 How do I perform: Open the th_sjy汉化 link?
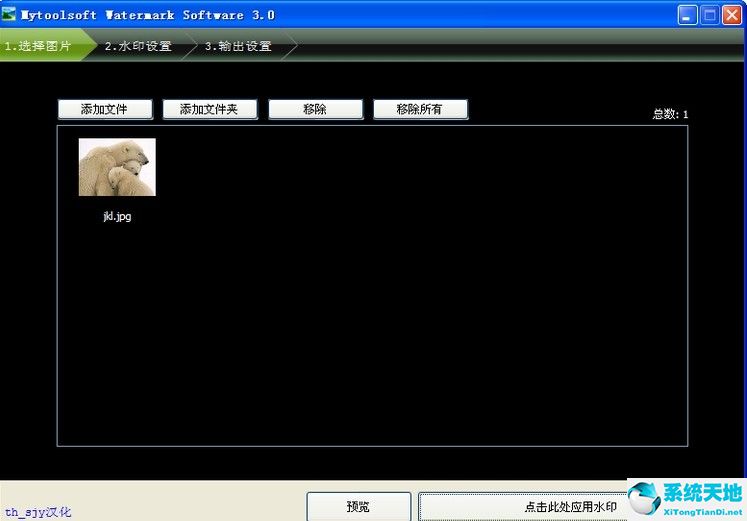(38, 512)
